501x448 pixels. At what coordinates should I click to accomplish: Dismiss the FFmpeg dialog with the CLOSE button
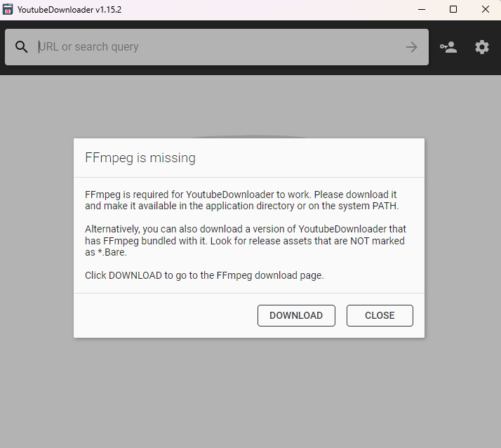tap(380, 315)
